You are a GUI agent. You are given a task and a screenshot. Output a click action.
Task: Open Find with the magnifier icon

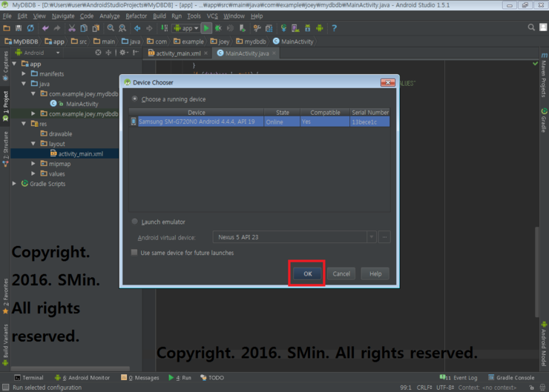pyautogui.click(x=111, y=28)
